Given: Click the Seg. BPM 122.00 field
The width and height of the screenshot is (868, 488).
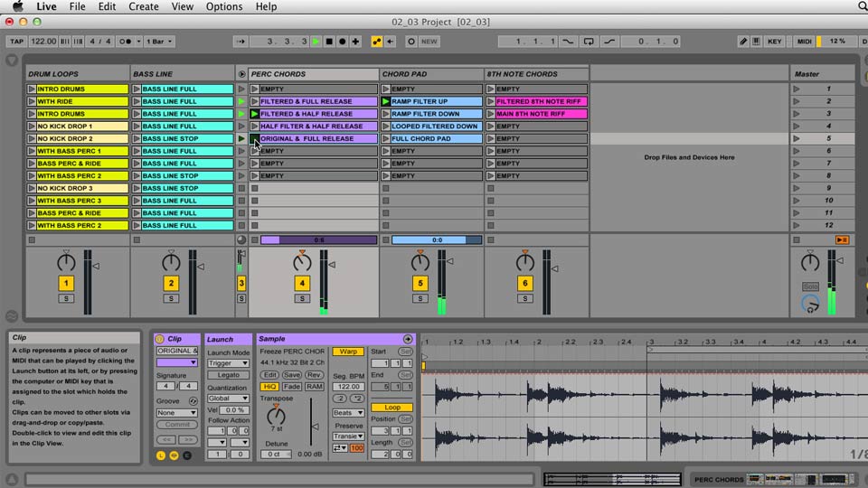Looking at the screenshot, I should coord(348,387).
